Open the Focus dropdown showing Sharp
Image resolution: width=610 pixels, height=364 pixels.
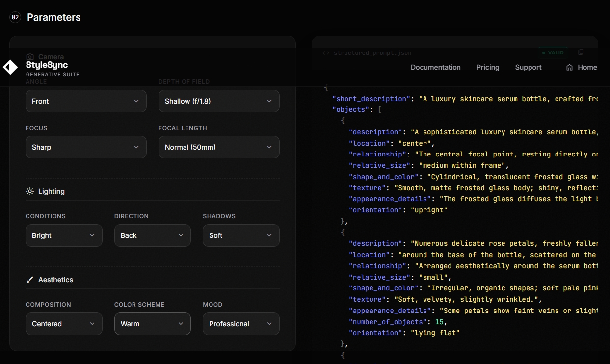[86, 147]
